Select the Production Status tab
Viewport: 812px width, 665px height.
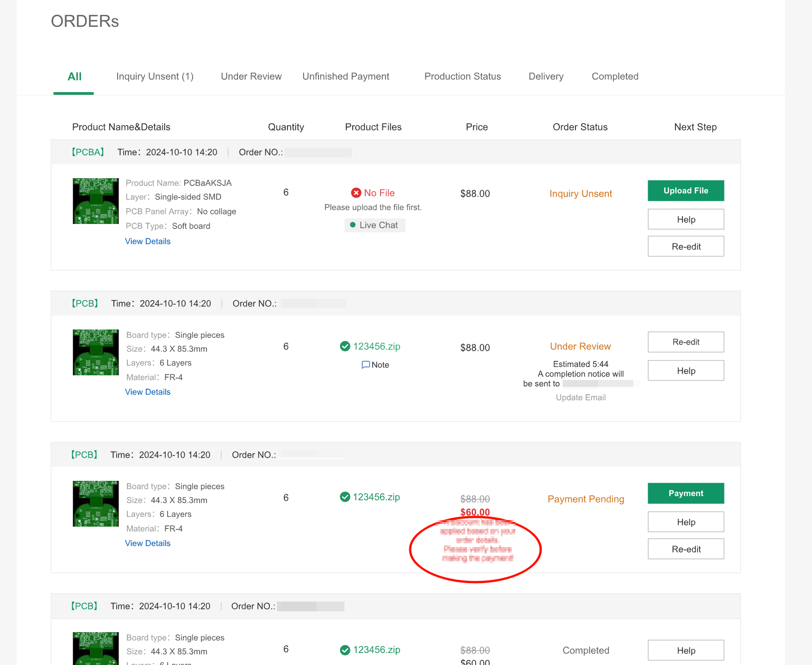pyautogui.click(x=462, y=76)
